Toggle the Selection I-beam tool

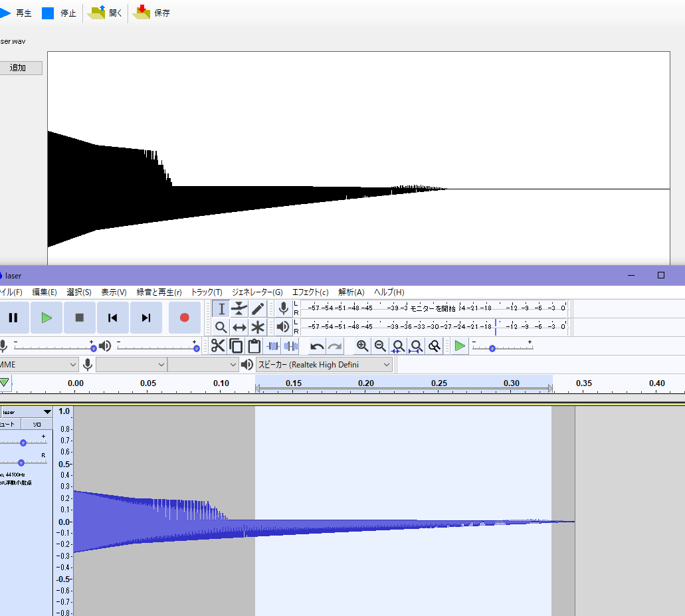[x=221, y=309]
